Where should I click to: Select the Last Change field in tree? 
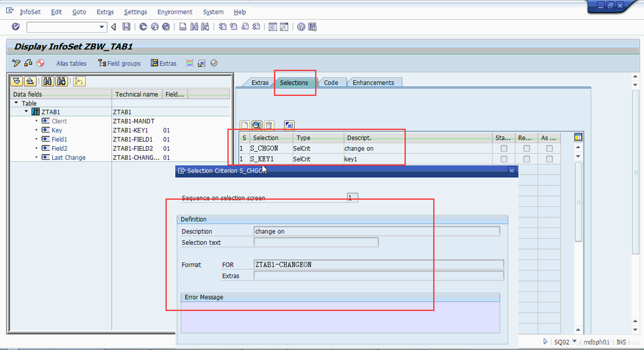click(69, 158)
